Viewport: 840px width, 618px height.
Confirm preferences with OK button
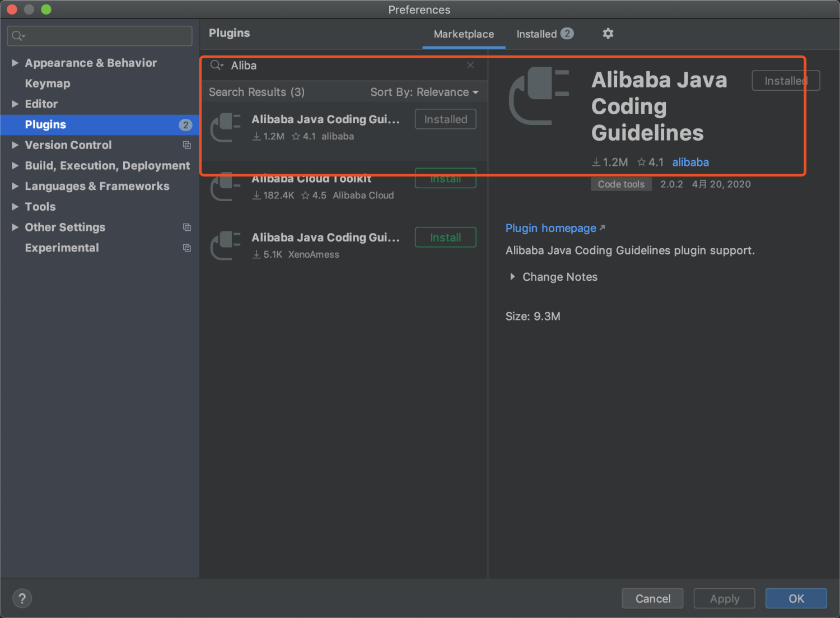tap(796, 598)
